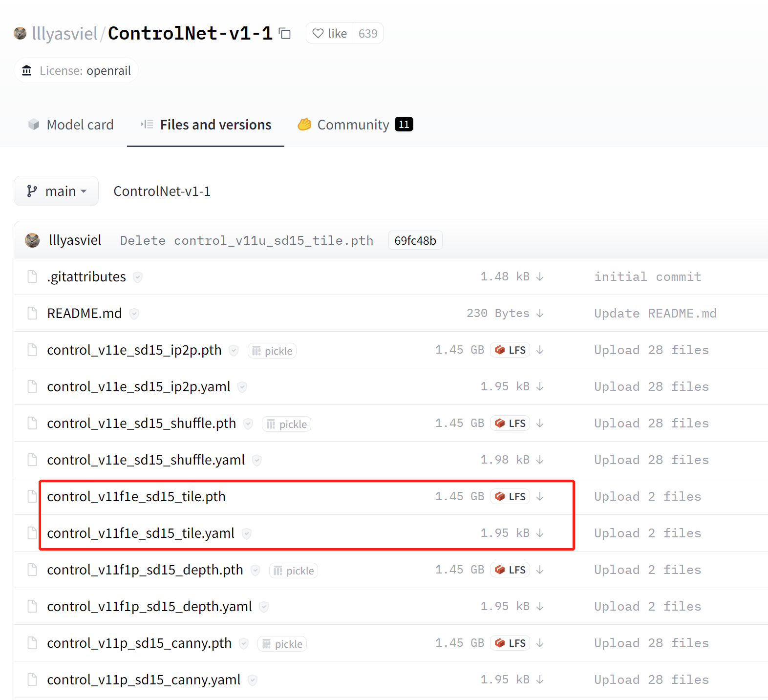Check the security shield icon next to README.md
The image size is (768, 700).
[x=134, y=314]
